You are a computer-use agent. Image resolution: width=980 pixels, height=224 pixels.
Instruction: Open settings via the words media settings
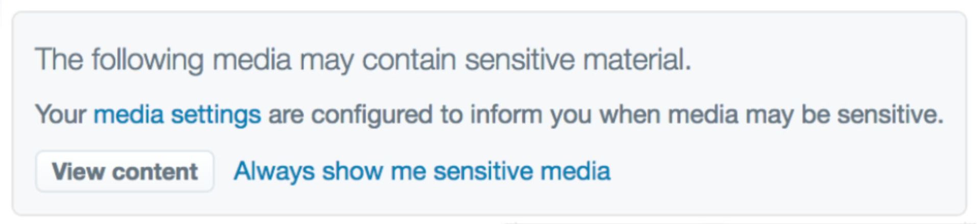tap(177, 114)
